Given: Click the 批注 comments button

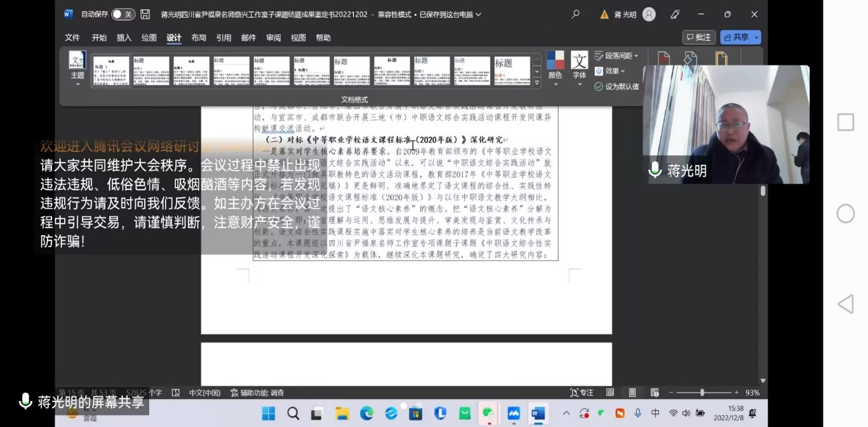Looking at the screenshot, I should click(698, 37).
